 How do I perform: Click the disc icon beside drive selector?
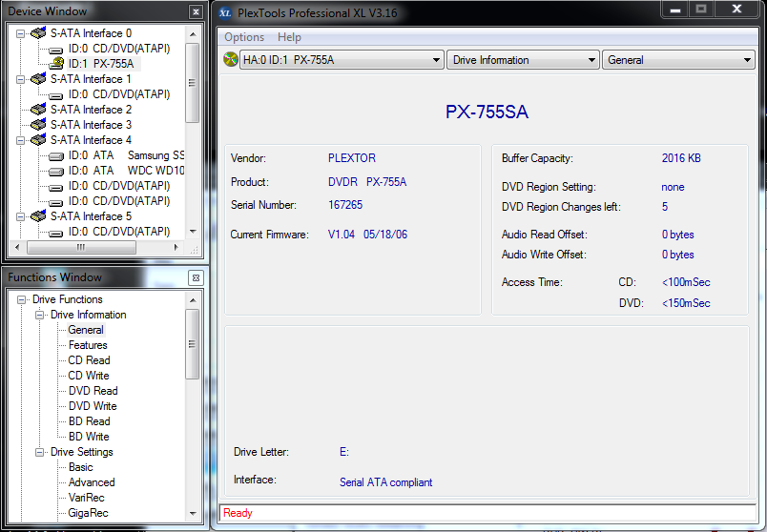point(231,60)
